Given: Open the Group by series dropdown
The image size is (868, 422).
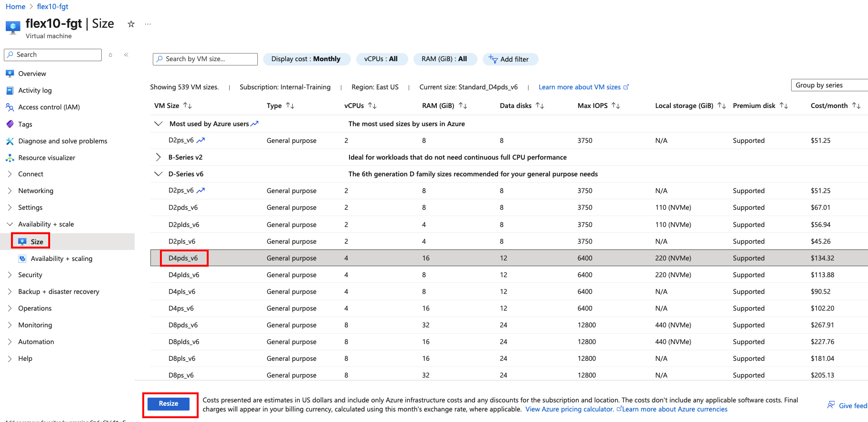Looking at the screenshot, I should (x=829, y=85).
